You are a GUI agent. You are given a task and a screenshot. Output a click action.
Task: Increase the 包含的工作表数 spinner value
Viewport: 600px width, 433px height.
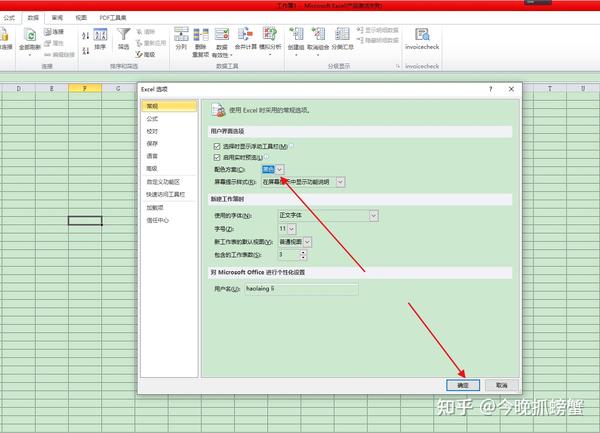pyautogui.click(x=303, y=252)
